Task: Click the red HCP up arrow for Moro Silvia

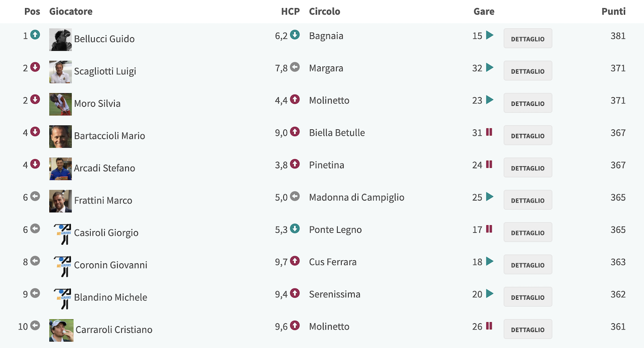Action: pos(295,99)
